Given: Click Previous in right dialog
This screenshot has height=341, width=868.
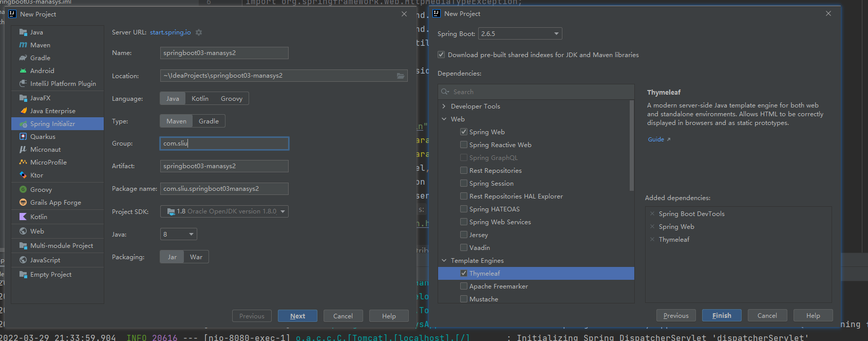Looking at the screenshot, I should coord(676,315).
